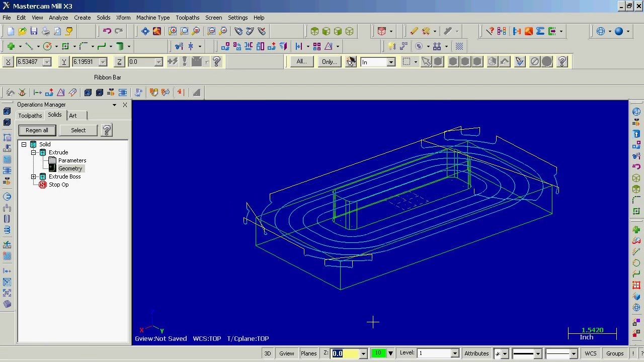Open the point style dropdown

(x=505, y=354)
